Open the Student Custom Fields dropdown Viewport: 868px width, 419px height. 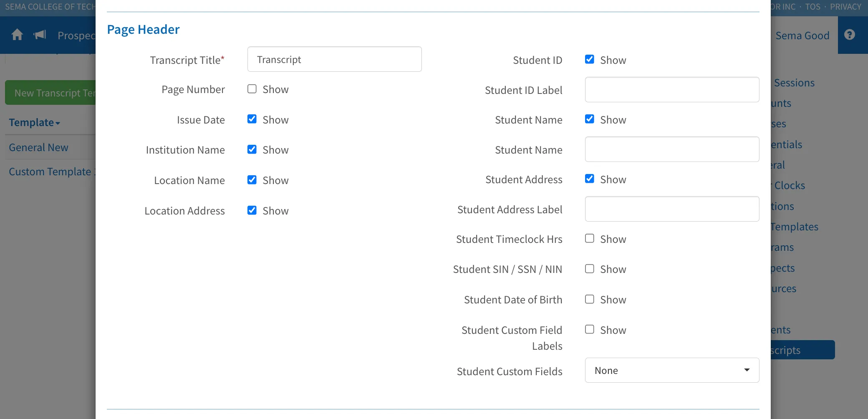click(x=672, y=370)
